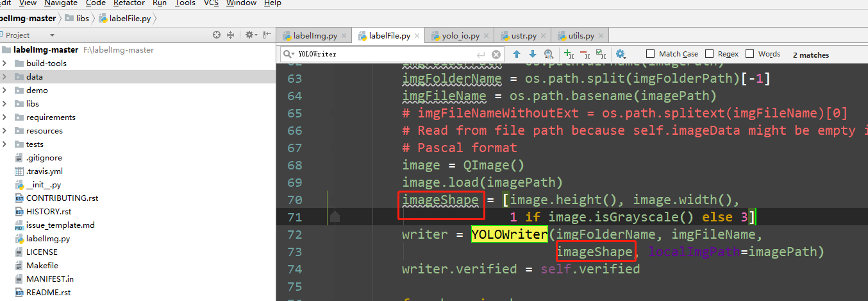Expand the data folder

click(4, 77)
